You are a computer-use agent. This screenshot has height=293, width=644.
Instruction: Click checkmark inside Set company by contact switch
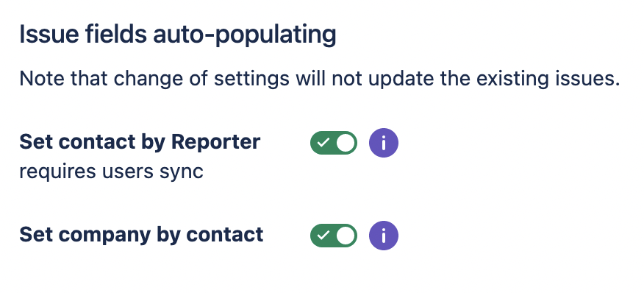[x=323, y=235]
